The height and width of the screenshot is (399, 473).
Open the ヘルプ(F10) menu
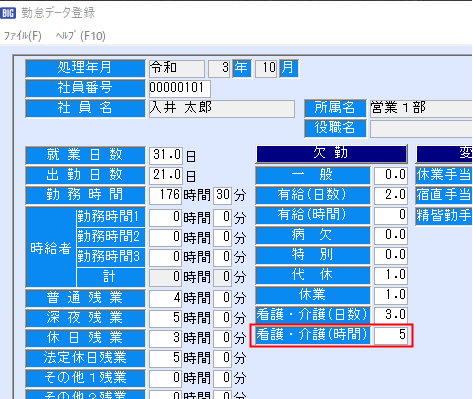tap(81, 36)
